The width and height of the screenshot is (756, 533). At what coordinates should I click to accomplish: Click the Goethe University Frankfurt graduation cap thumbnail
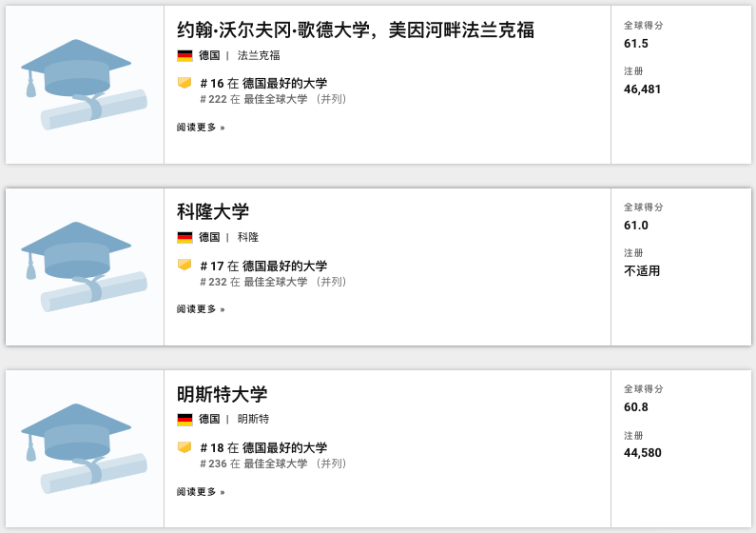tap(84, 84)
